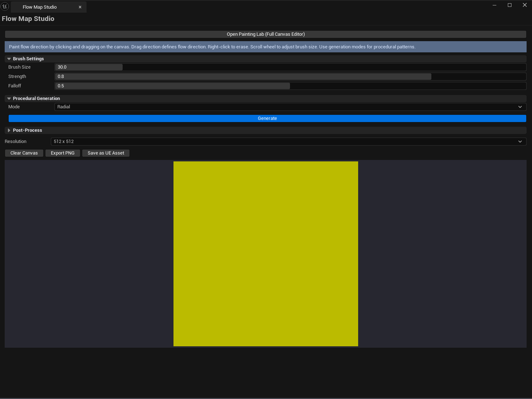Click Export PNG button
Viewport: 532px width, 399px height.
[63, 153]
